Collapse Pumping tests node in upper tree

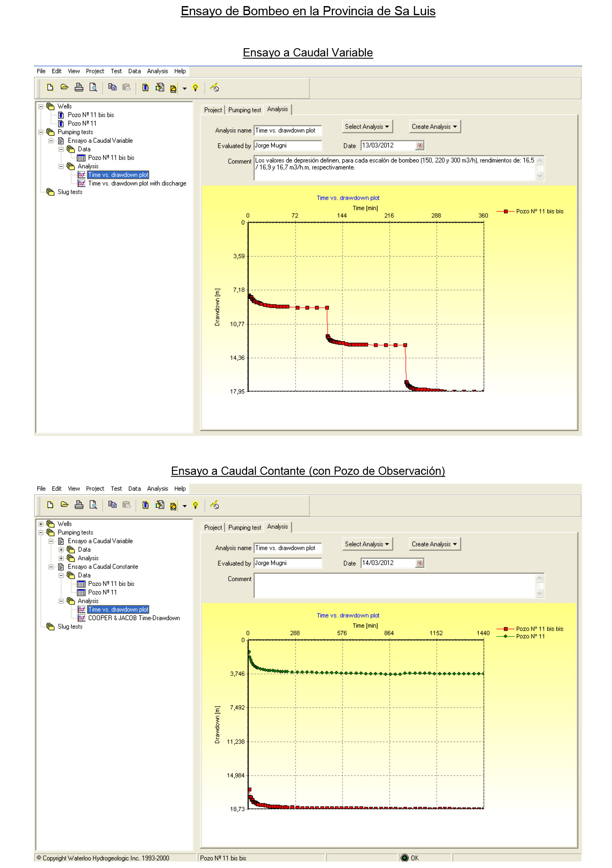[41, 132]
